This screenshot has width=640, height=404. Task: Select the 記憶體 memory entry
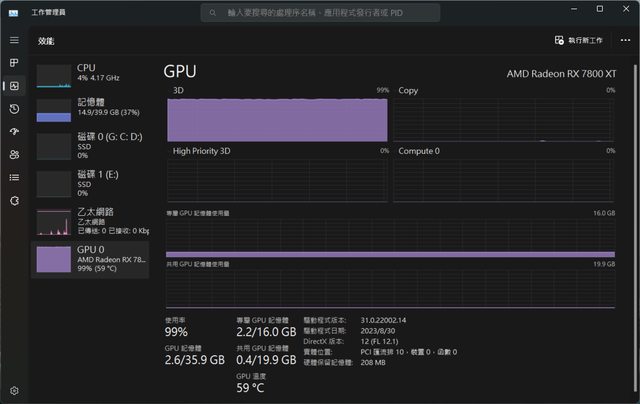point(91,110)
